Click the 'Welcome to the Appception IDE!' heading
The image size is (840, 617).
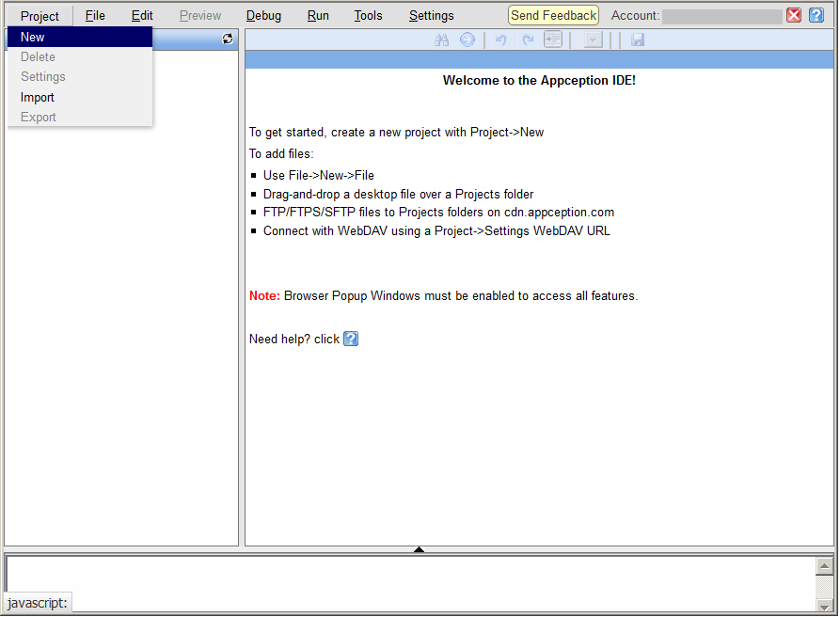(539, 81)
